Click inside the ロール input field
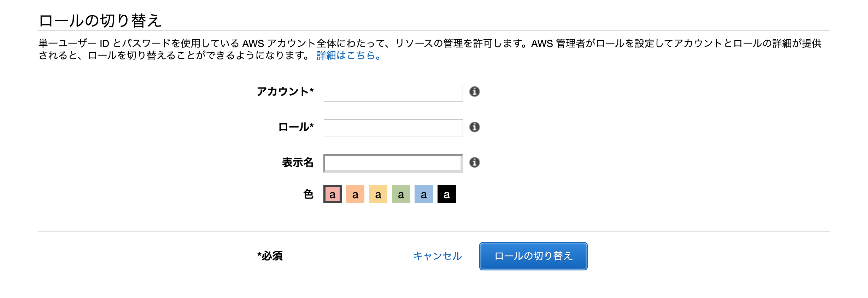This screenshot has width=868, height=298. point(392,127)
